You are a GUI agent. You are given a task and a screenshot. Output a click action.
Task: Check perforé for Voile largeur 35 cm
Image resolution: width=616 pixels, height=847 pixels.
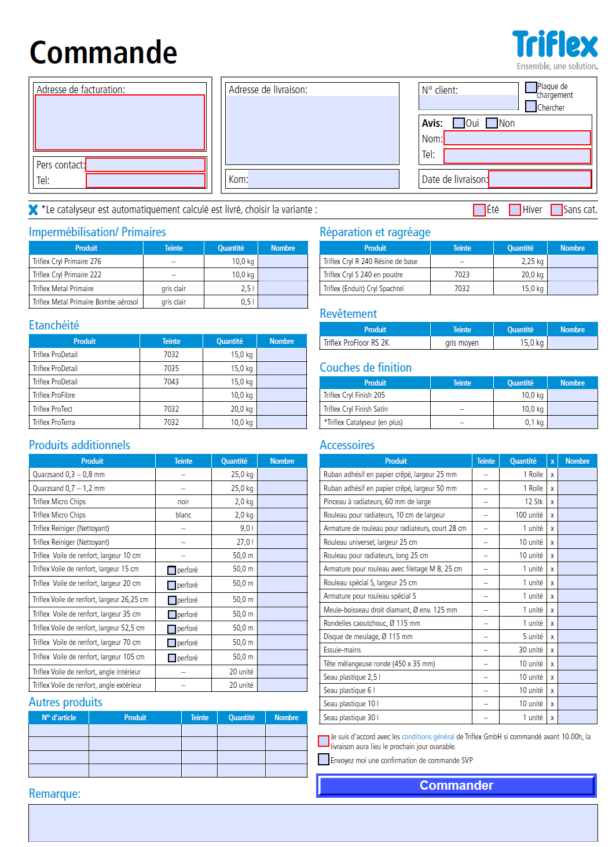172,615
